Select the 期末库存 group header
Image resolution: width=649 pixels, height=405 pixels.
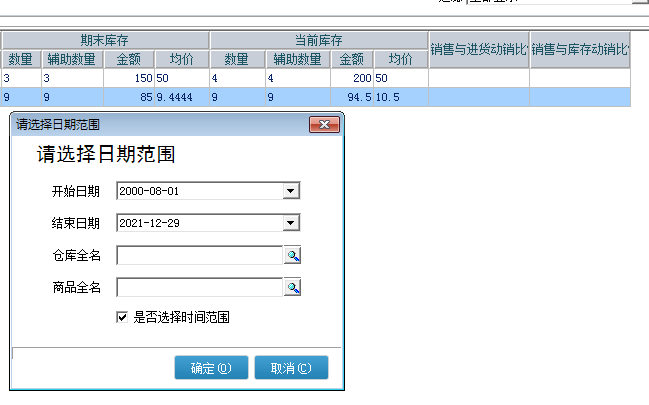[x=105, y=41]
